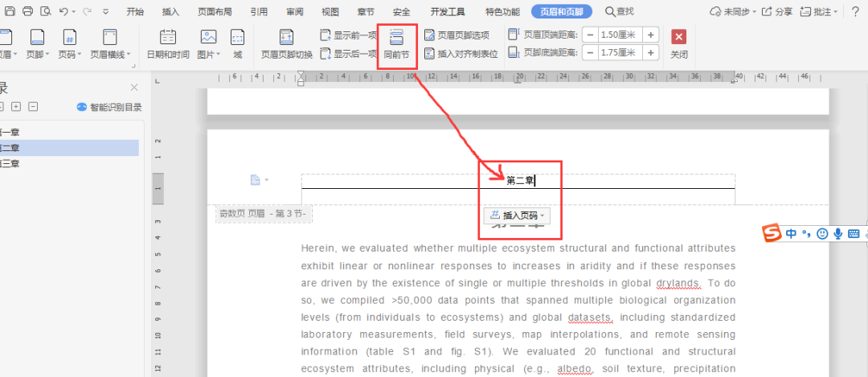Click the 第二章 header text
868x377 pixels.
pos(519,181)
